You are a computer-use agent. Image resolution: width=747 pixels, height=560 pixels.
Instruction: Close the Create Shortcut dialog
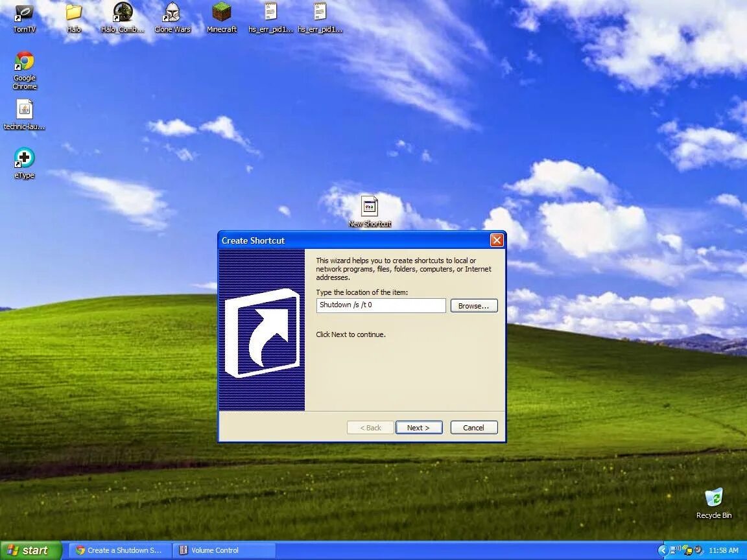click(497, 240)
